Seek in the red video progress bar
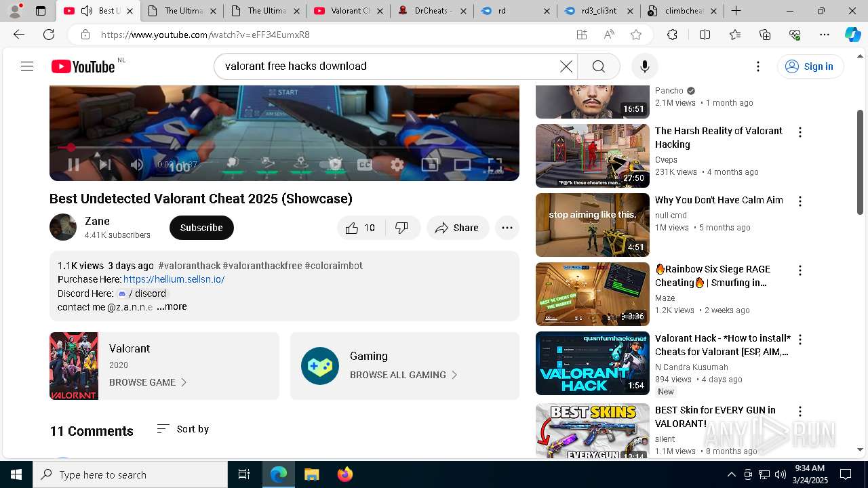This screenshot has width=868, height=488. coord(284,147)
